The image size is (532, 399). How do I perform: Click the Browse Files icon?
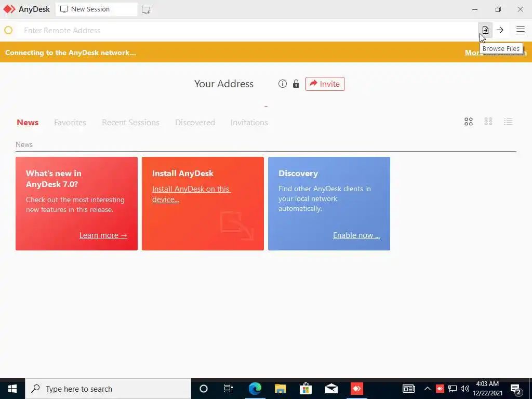(x=485, y=30)
